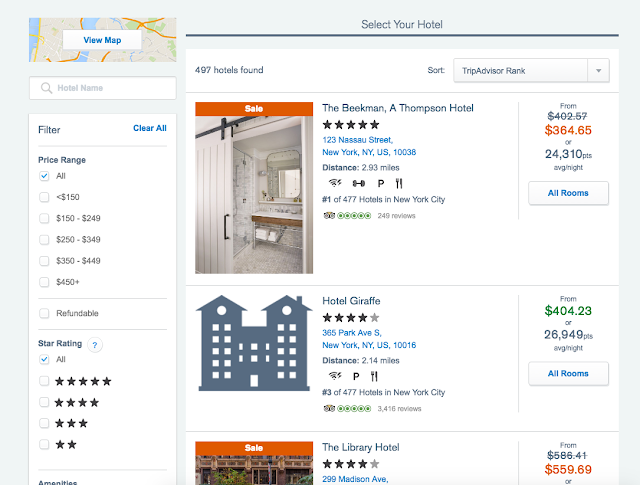640x485 pixels.
Task: Click Hotel Giraffe four-star rating
Action: tap(351, 317)
